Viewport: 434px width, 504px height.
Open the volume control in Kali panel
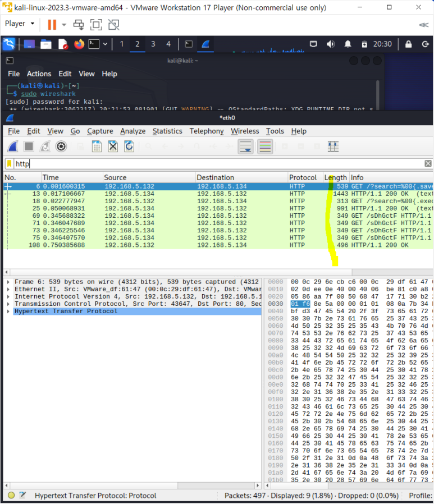[331, 44]
